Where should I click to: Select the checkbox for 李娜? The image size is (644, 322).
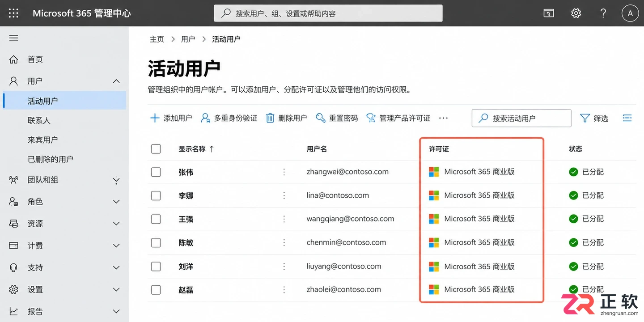click(156, 195)
